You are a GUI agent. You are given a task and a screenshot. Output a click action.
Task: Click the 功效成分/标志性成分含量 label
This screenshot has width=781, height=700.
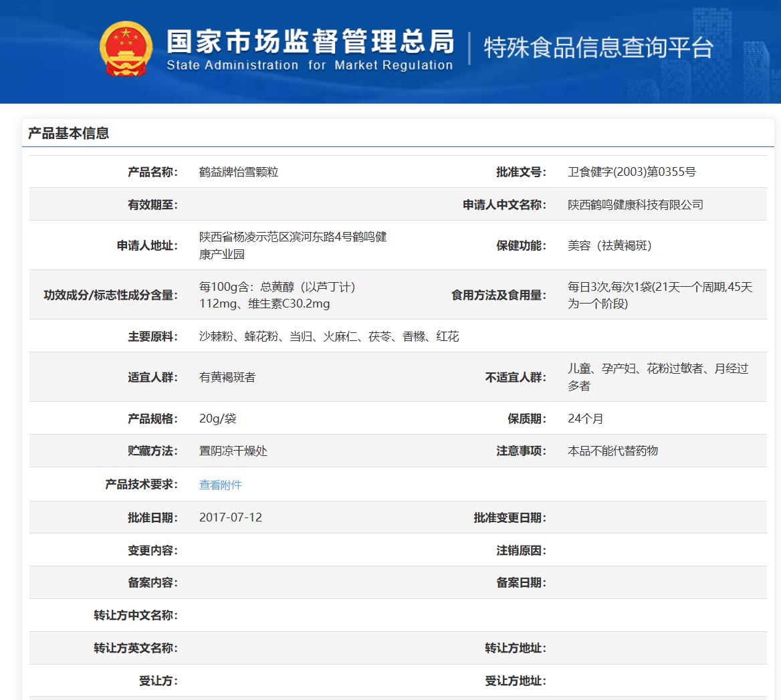[110, 296]
